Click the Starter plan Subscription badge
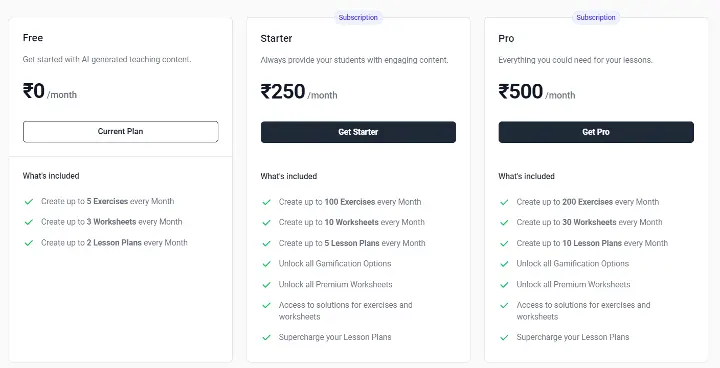720x368 pixels. pyautogui.click(x=358, y=17)
